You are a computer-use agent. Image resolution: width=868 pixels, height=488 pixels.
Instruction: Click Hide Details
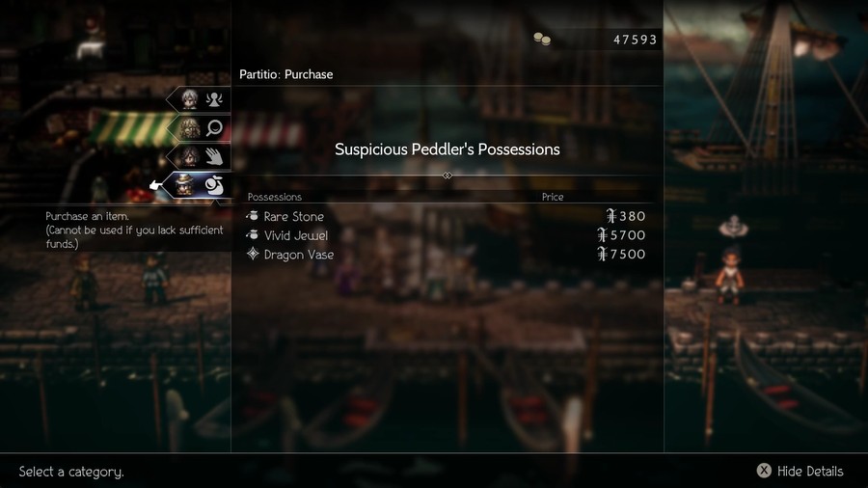click(810, 471)
